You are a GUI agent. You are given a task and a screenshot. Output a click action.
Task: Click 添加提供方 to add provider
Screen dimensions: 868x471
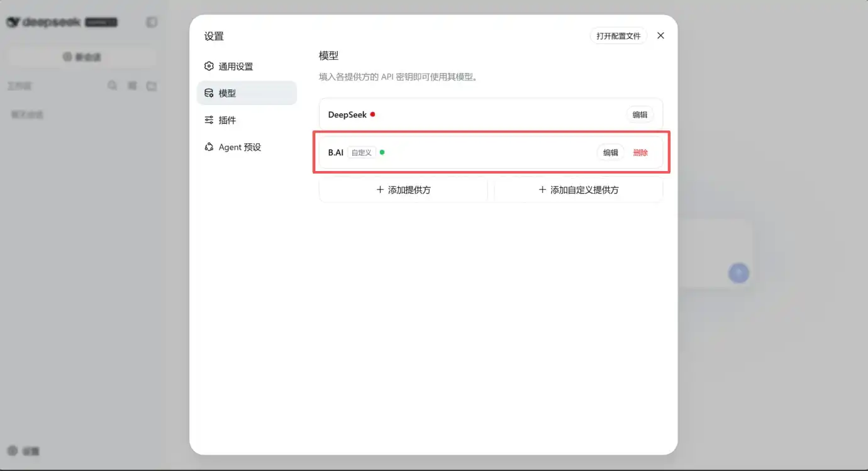[x=403, y=189]
